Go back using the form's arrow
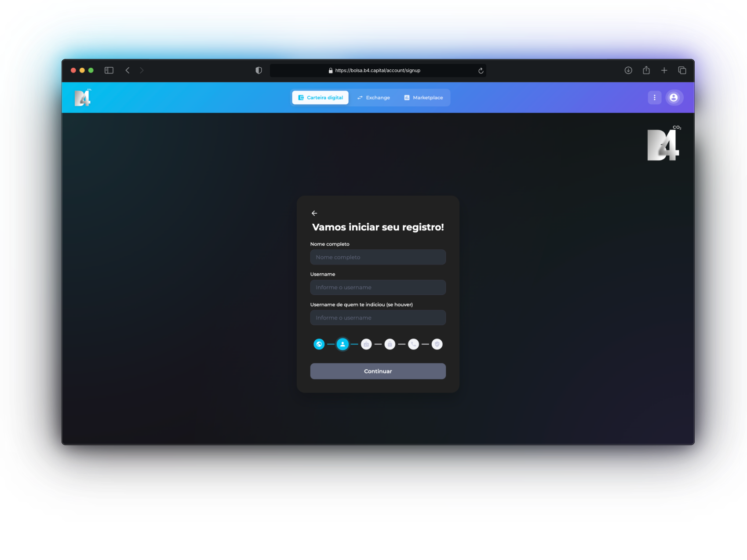Image resolution: width=747 pixels, height=560 pixels. [314, 213]
